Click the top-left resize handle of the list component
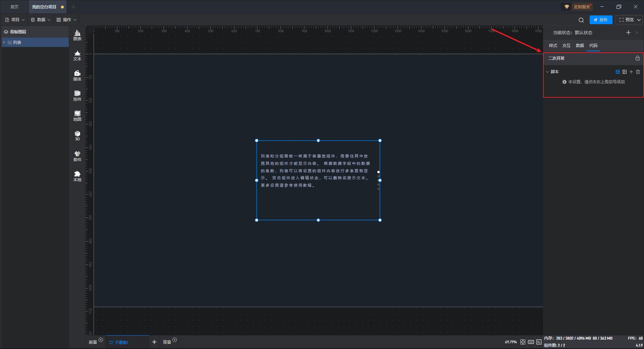 coord(257,141)
